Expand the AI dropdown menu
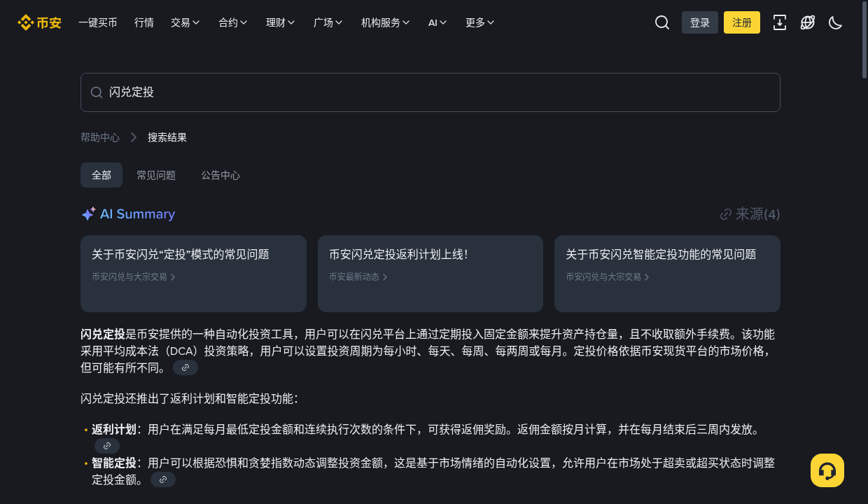This screenshot has height=504, width=868. click(437, 22)
